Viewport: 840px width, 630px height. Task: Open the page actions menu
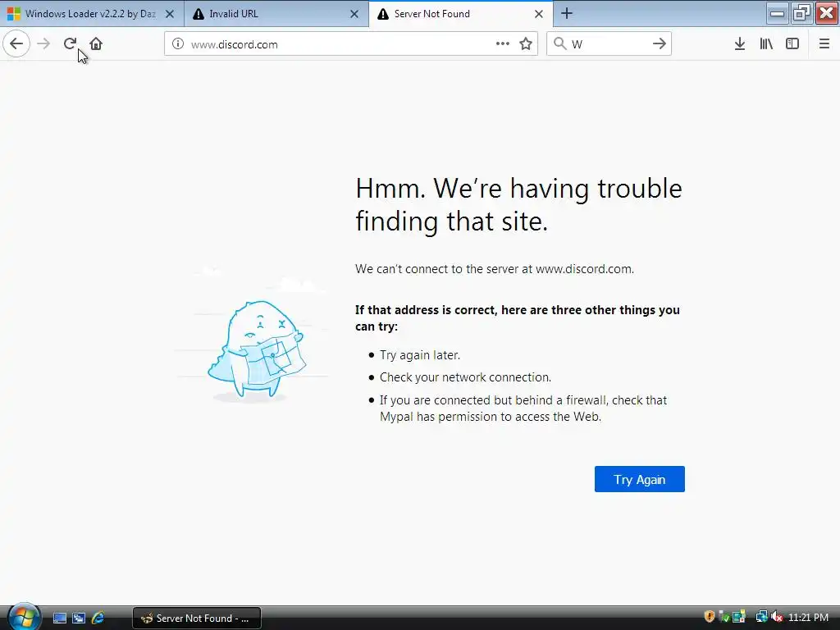503,44
